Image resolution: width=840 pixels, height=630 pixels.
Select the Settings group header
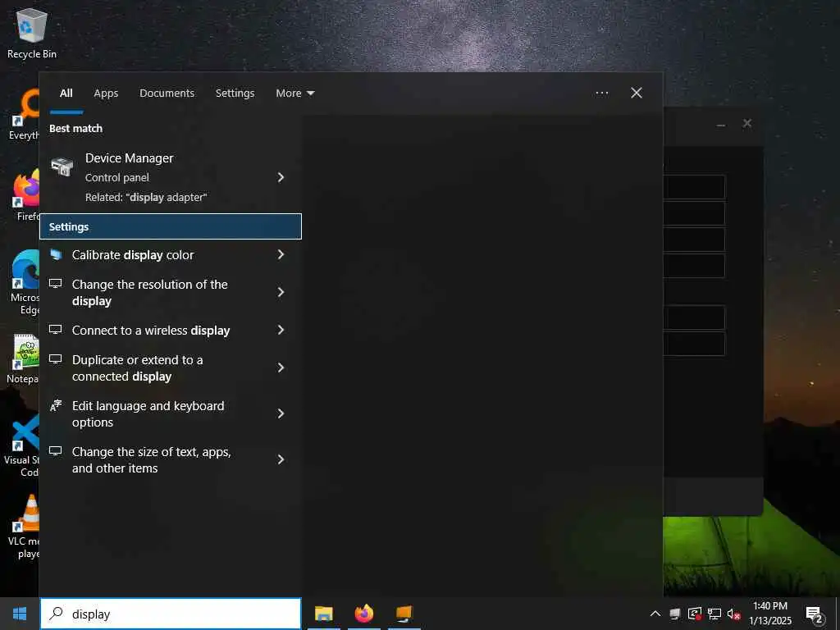tap(171, 226)
